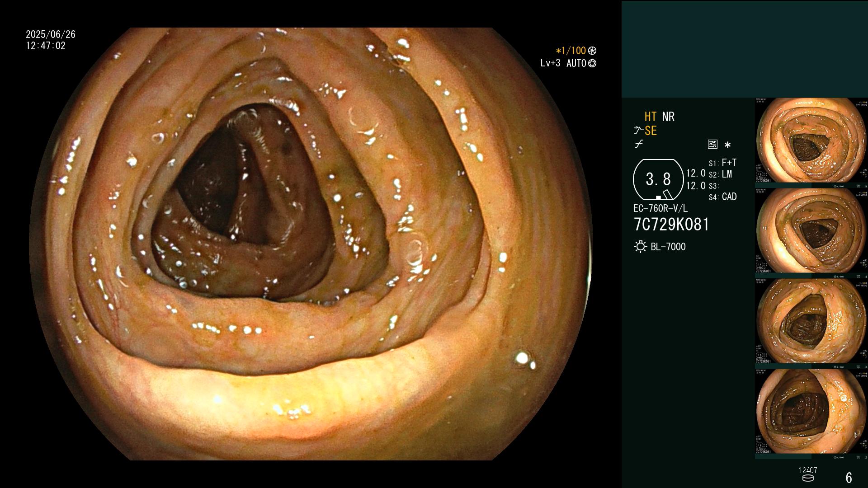Image resolution: width=868 pixels, height=488 pixels.
Task: Click the upper 12.0 diameter value
Action: pyautogui.click(x=696, y=174)
